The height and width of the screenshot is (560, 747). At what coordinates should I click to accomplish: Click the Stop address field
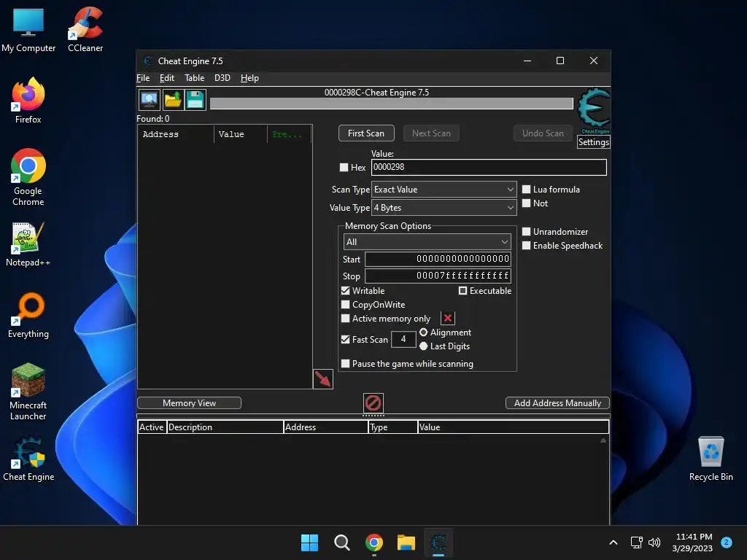(x=438, y=276)
